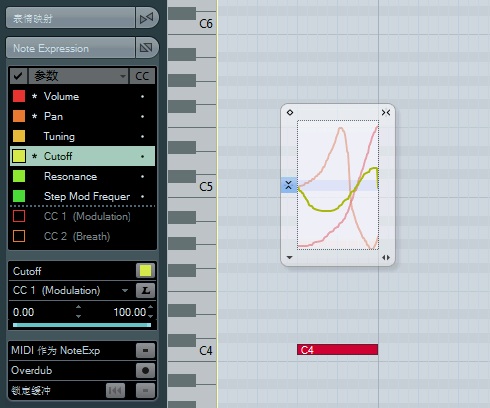
Task: Open the parameter column dropdown arrow
Action: tap(123, 76)
